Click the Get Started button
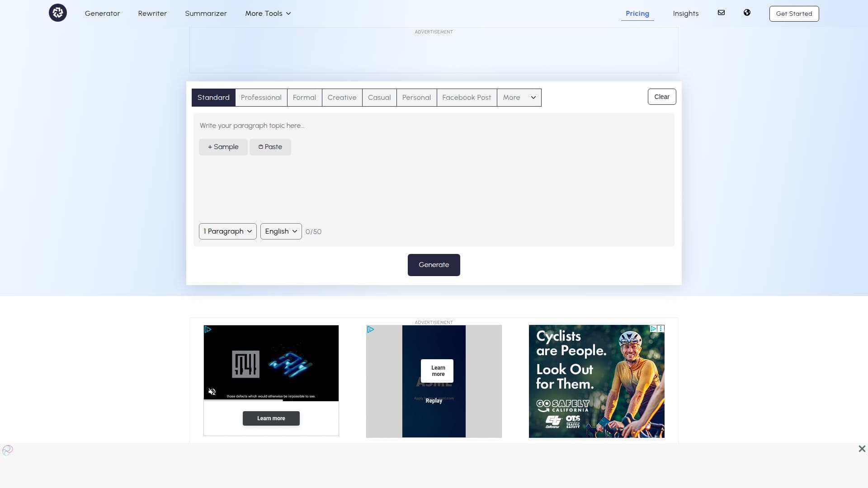 (x=794, y=14)
